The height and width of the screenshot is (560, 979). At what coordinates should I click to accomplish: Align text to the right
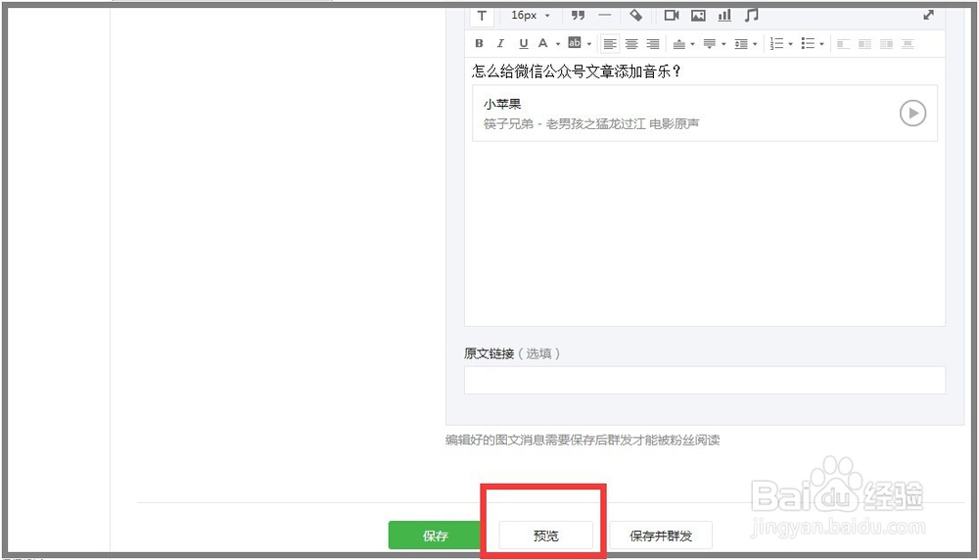(652, 44)
